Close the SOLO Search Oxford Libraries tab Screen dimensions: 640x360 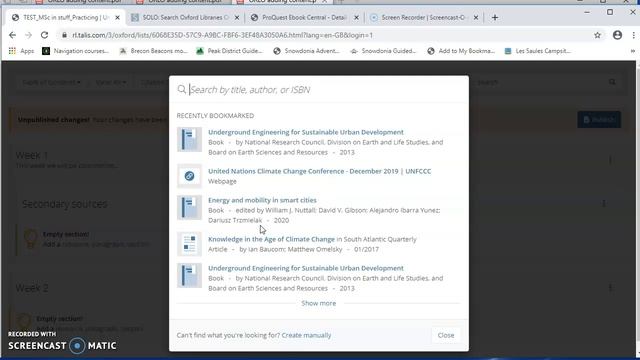pyautogui.click(x=237, y=18)
